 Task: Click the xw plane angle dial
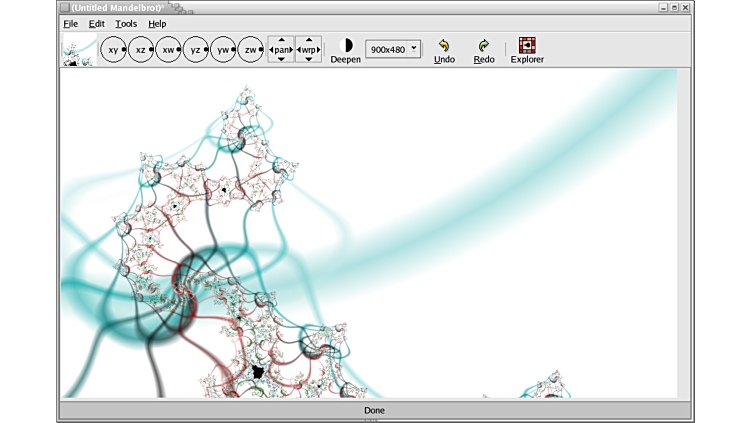[x=168, y=49]
